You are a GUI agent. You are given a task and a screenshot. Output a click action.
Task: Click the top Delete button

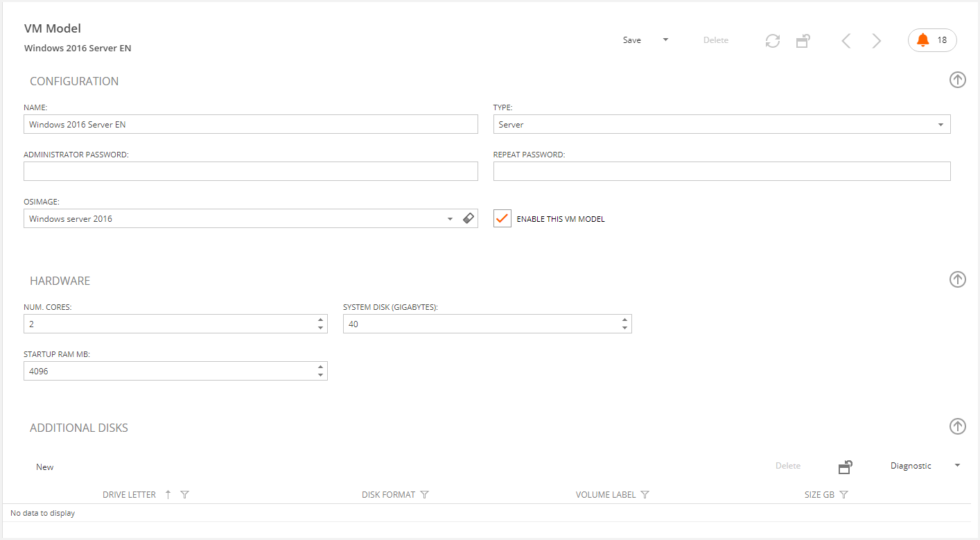pos(716,40)
